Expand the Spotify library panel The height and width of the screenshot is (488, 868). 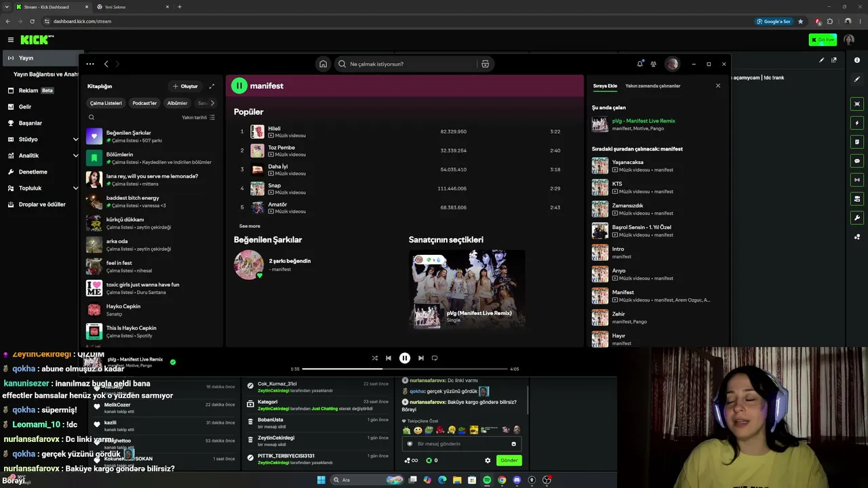point(212,86)
